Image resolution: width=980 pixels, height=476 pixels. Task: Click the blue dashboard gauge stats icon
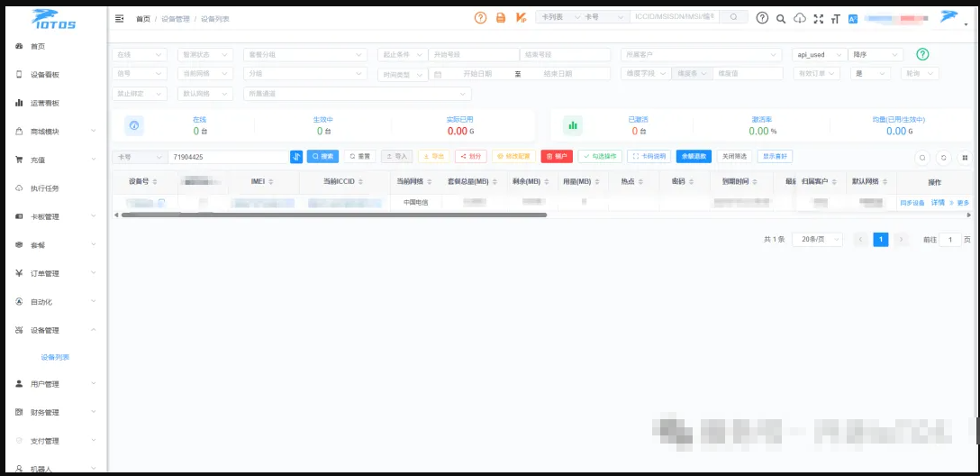click(134, 125)
